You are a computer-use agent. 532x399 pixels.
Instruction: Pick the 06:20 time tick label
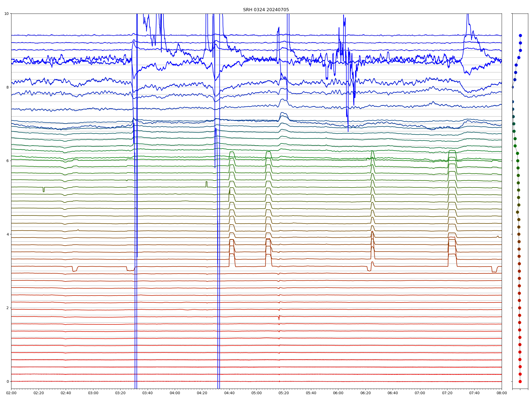[x=365, y=393]
